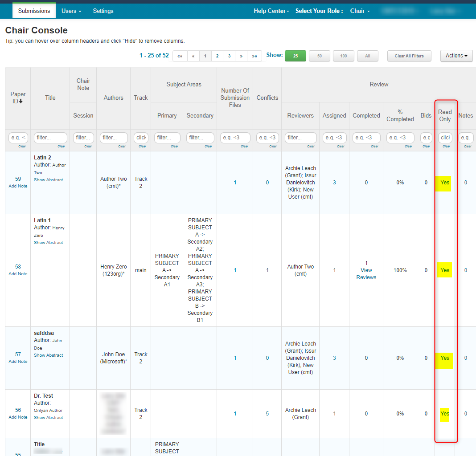Viewport: 476px width, 456px height.
Task: Switch to the Submissions tab
Action: click(34, 11)
